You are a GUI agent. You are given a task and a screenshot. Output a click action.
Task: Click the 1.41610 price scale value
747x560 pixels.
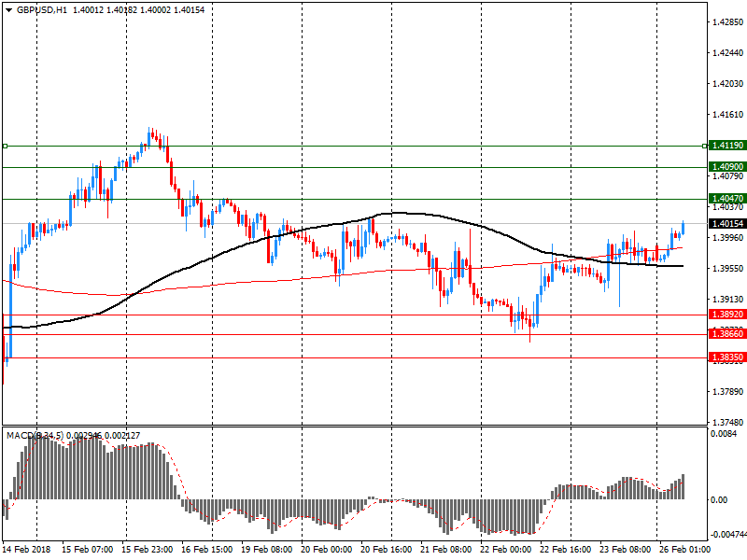[727, 115]
